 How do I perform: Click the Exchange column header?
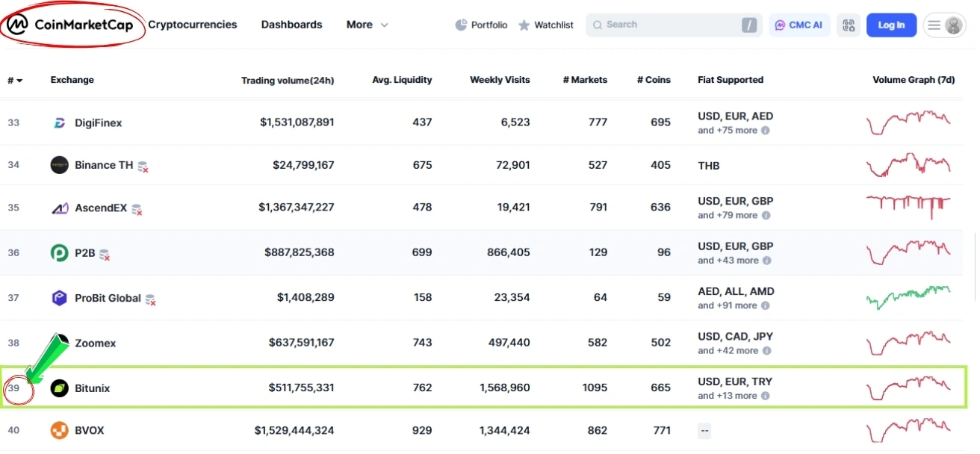click(72, 80)
